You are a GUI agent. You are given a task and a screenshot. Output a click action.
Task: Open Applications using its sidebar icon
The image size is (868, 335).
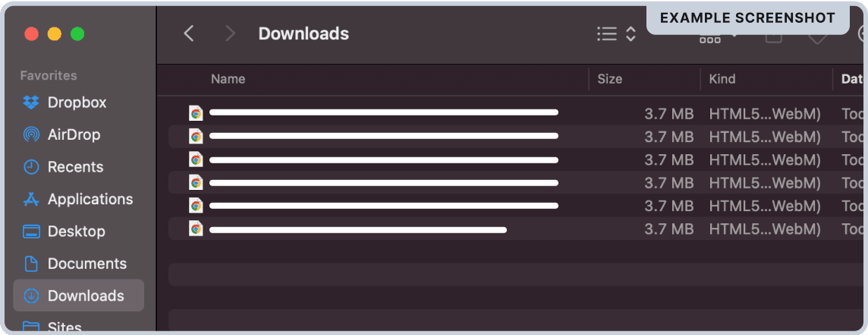click(31, 200)
